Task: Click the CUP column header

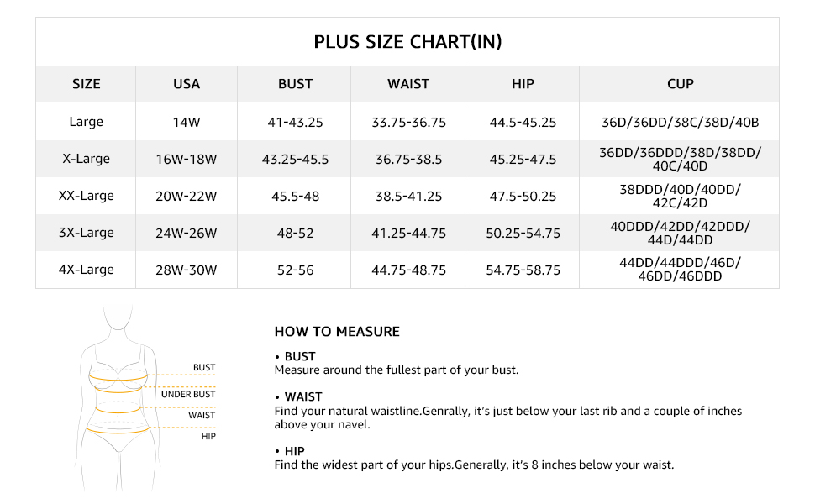Action: tap(680, 84)
